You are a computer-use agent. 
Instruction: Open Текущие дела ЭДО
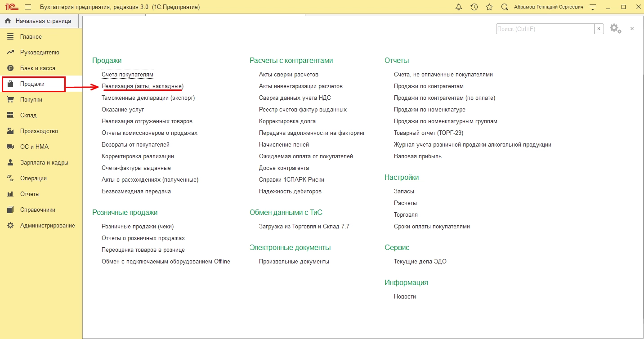(420, 261)
